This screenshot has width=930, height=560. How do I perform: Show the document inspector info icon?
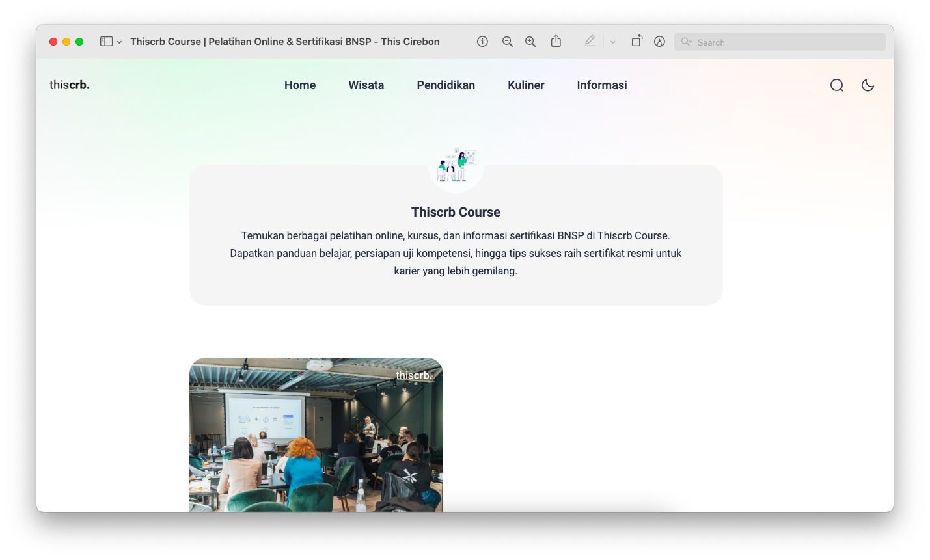click(482, 42)
